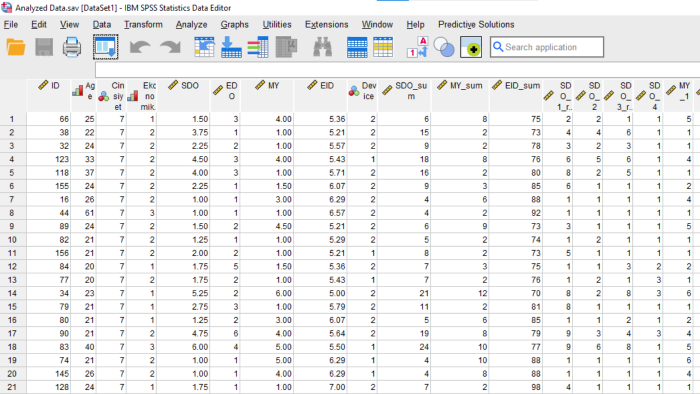This screenshot has width=700, height=394.
Task: Click SDO_sum cell with value 24
Action: pos(404,347)
